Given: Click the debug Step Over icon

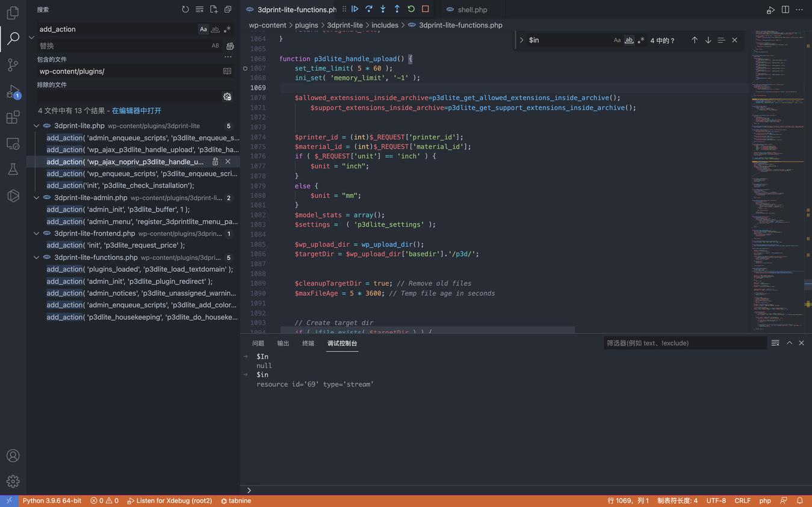Looking at the screenshot, I should tap(369, 9).
